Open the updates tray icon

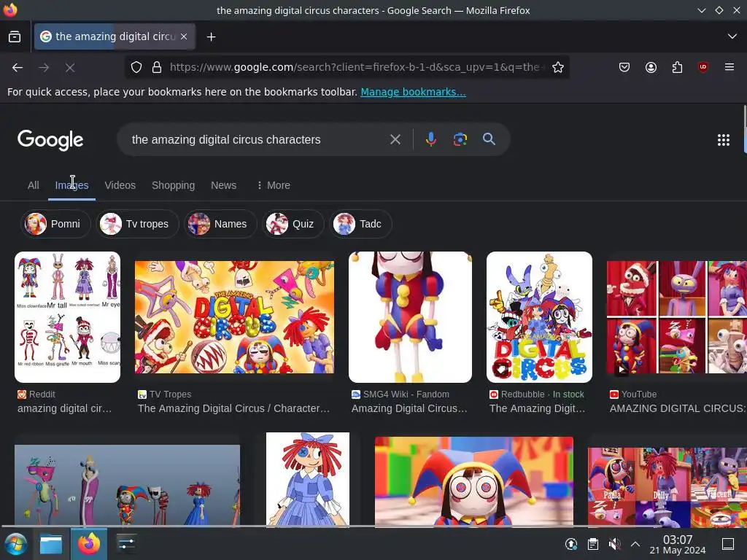coord(570,544)
